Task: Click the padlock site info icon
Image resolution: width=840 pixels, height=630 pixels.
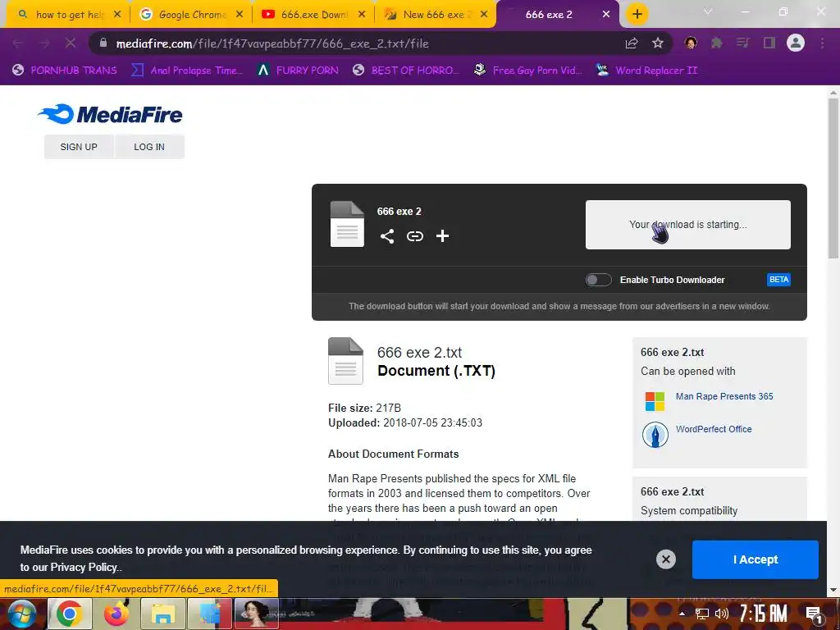Action: coord(103,43)
